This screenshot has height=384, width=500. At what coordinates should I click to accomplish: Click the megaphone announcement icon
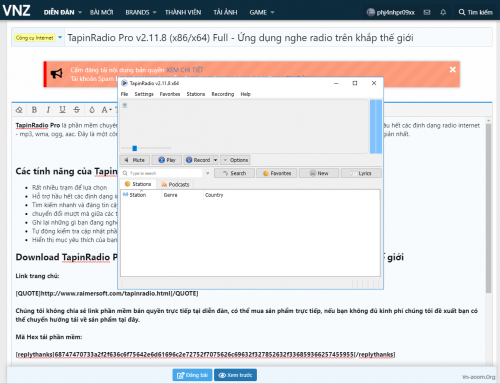point(56,73)
